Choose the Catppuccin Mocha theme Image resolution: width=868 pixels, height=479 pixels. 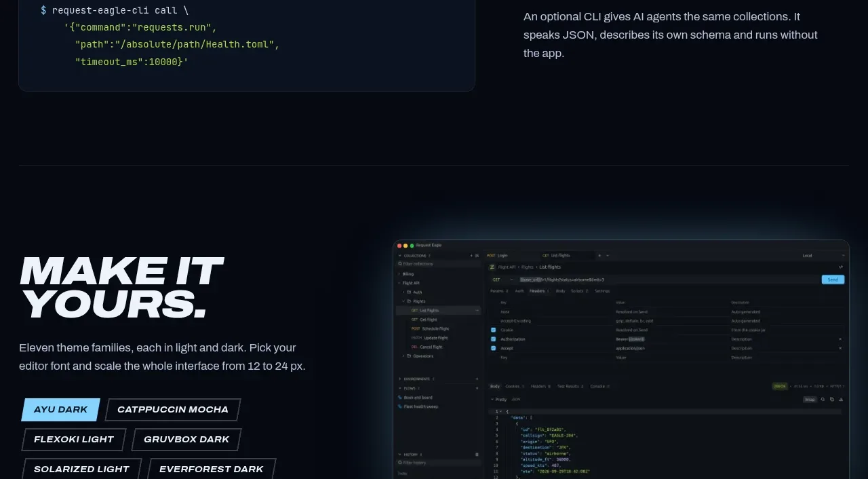[173, 410]
